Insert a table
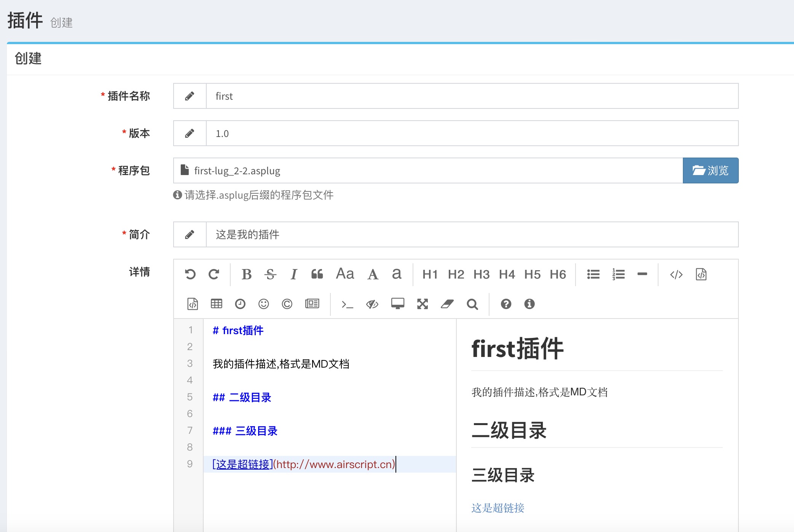Image resolution: width=794 pixels, height=532 pixels. pyautogui.click(x=217, y=304)
